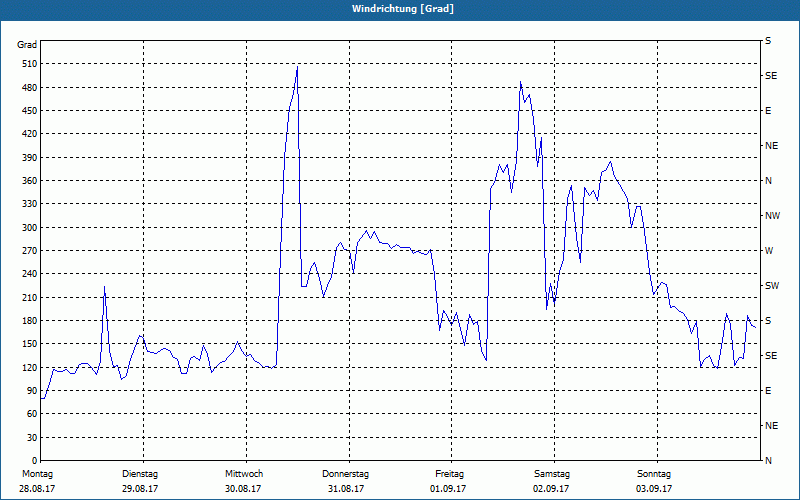
Task: Click the 0 value on the left axis
Action: (35, 461)
